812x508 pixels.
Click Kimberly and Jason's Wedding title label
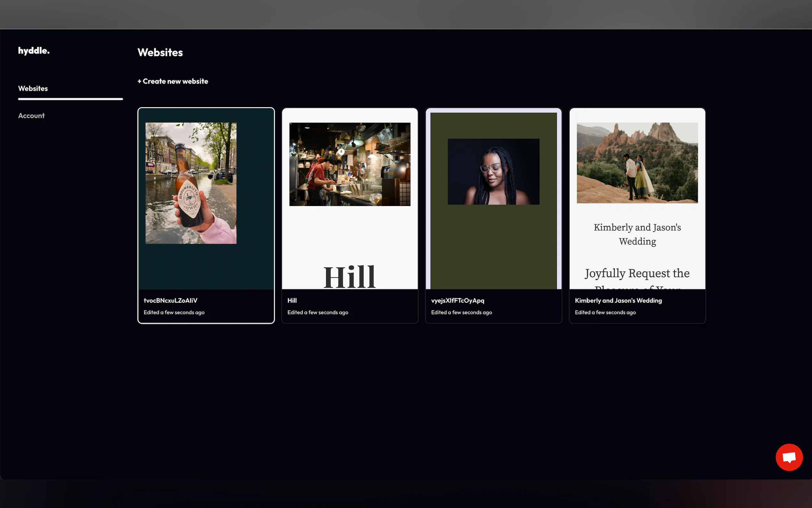(618, 300)
